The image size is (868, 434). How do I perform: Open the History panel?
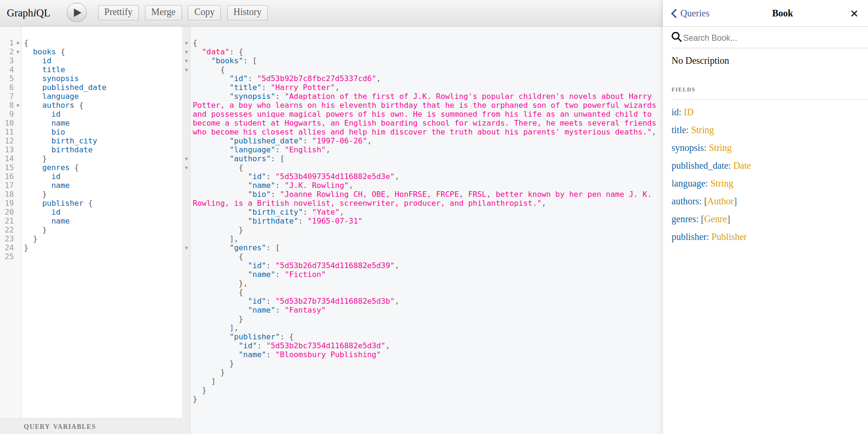tap(247, 12)
